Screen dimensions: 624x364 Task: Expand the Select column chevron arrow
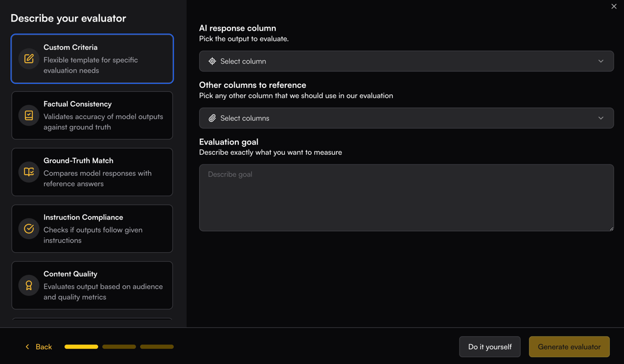pos(601,61)
